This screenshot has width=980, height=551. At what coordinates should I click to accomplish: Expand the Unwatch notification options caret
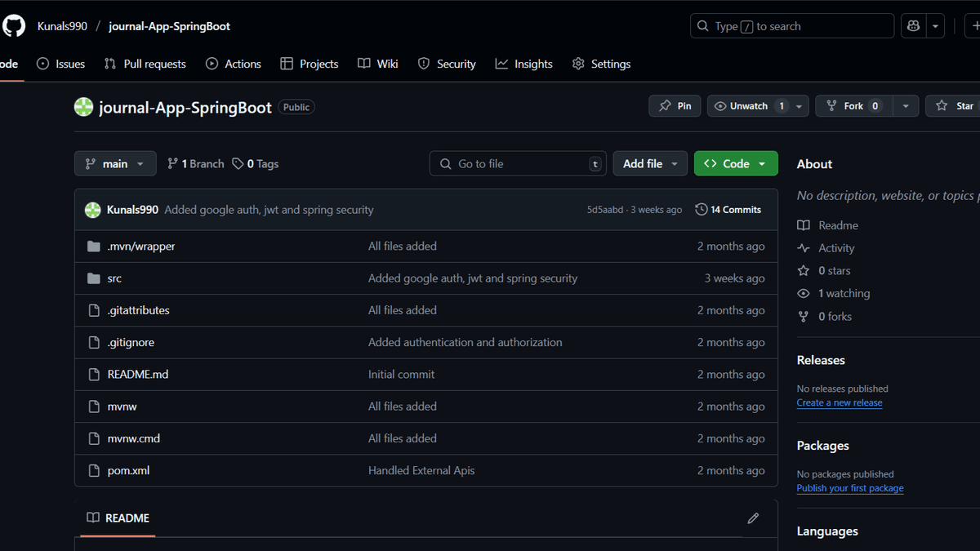click(x=800, y=106)
